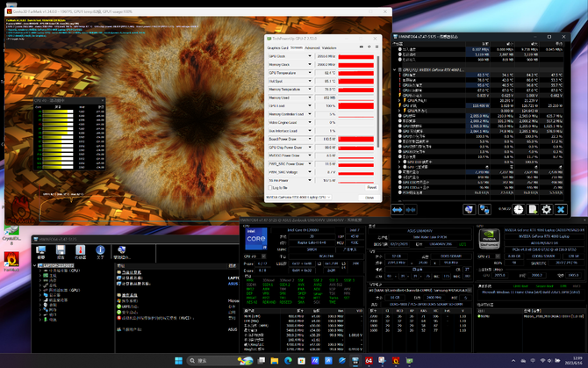Click the driver update icon in HWiNFO toolbar
The width and height of the screenshot is (588, 368).
coord(121,250)
